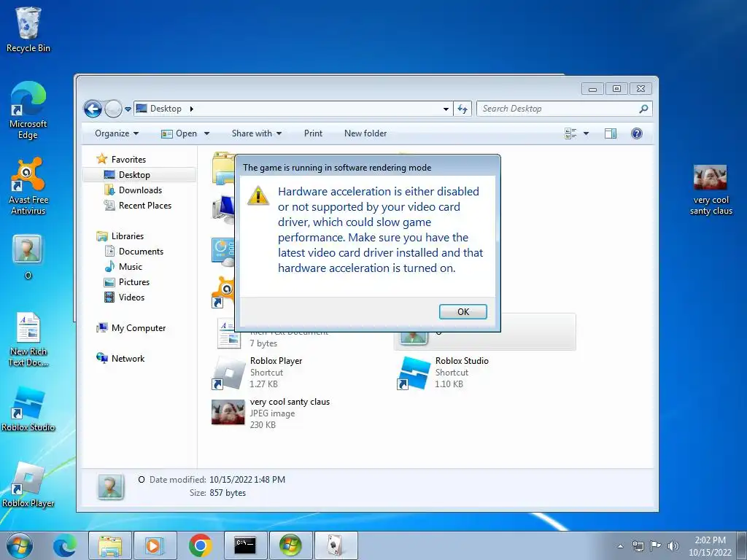
Task: Expand the Open button dropdown arrow
Action: coord(206,134)
